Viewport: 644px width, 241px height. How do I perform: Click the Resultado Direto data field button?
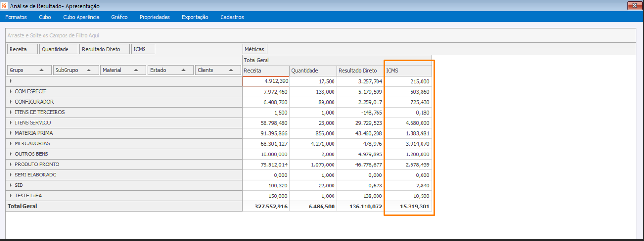[105, 49]
